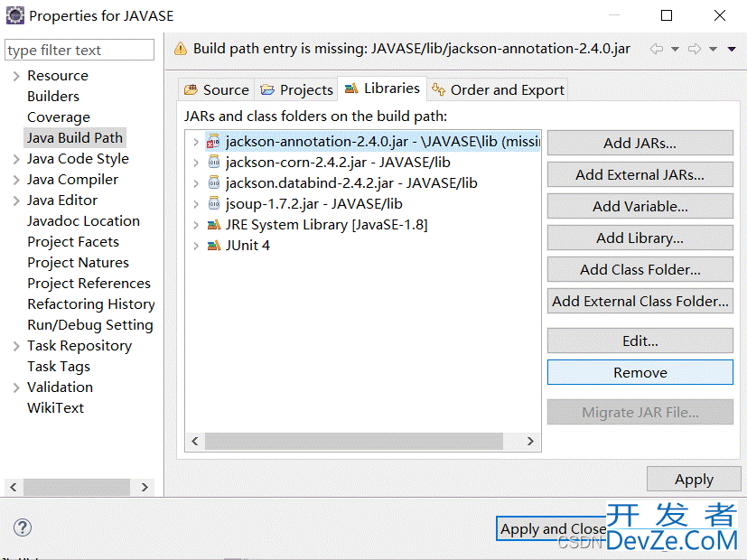Viewport: 747px width, 560px height.
Task: Click the Add Class Folder... button
Action: (x=640, y=269)
